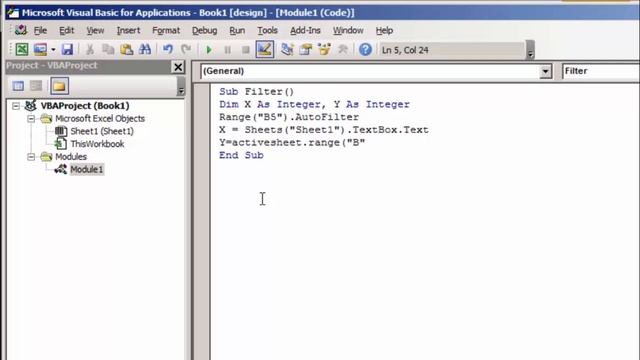
Task: Open Insert object dropdown arrow
Action: pyautogui.click(x=53, y=50)
